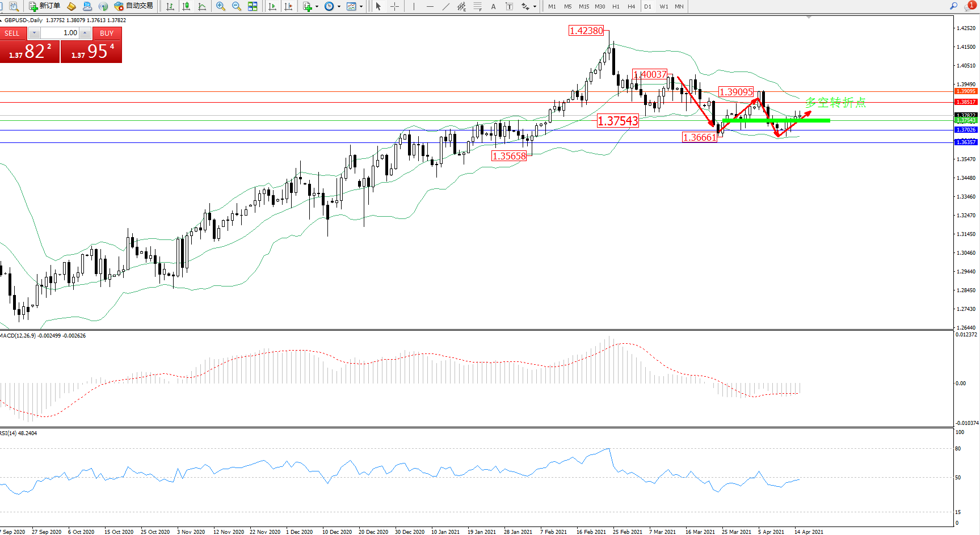Pick the Fibonacci retracement tool
This screenshot has height=535, width=980.
coord(478,6)
